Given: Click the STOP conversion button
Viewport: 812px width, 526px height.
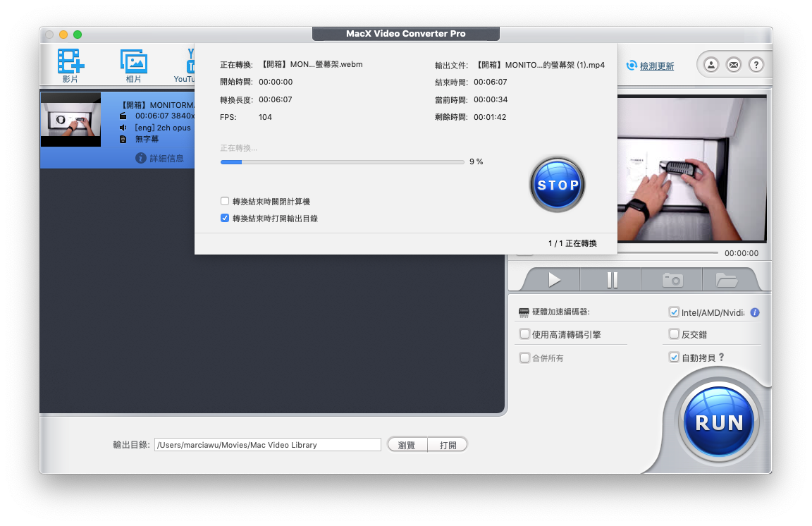Looking at the screenshot, I should 558,185.
